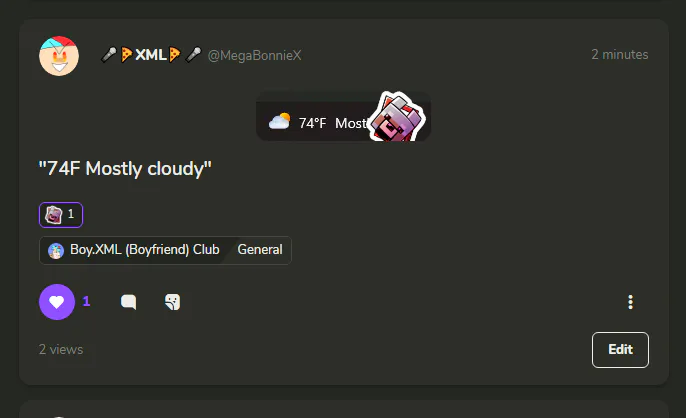Open the weather widget image attachment
This screenshot has height=418, width=686.
coord(343,116)
